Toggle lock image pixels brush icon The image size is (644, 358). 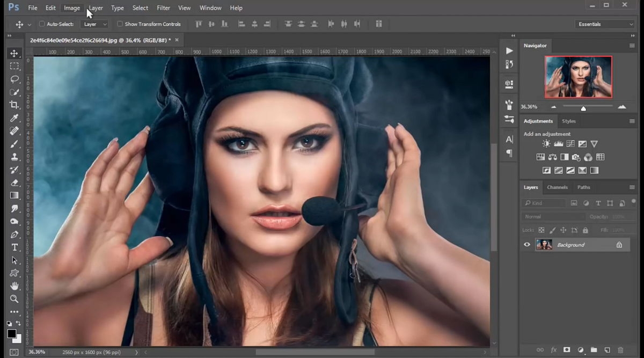[x=552, y=230]
